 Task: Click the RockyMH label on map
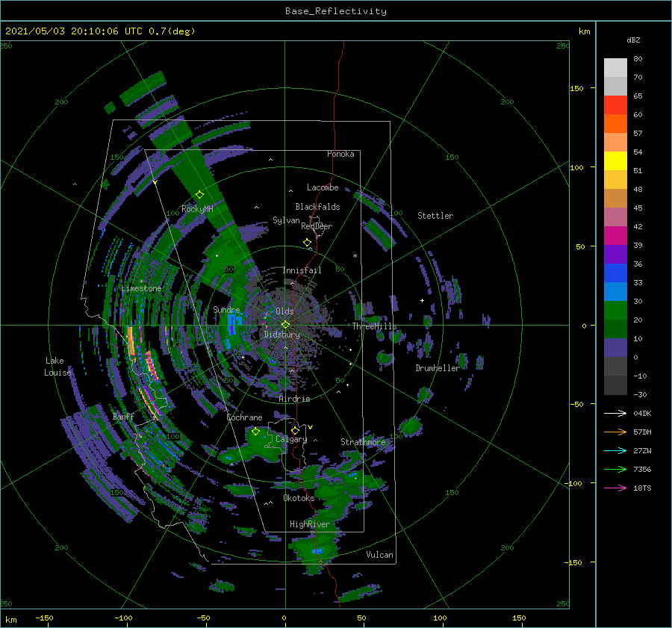(x=197, y=209)
